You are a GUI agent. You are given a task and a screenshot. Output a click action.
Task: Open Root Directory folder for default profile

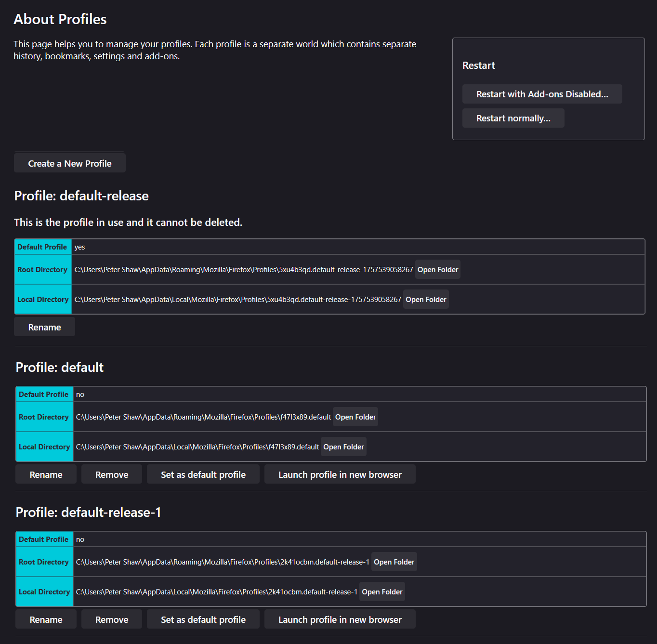point(355,417)
